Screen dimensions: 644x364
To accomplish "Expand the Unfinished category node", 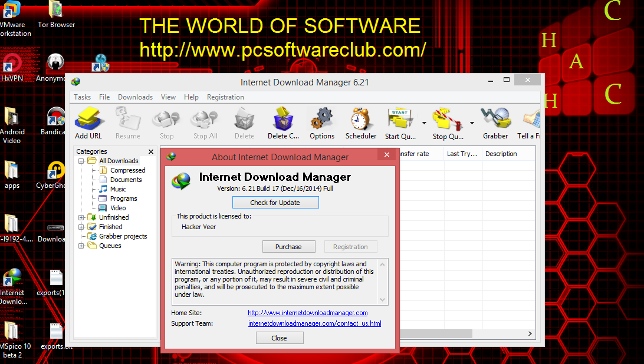I will click(x=81, y=217).
